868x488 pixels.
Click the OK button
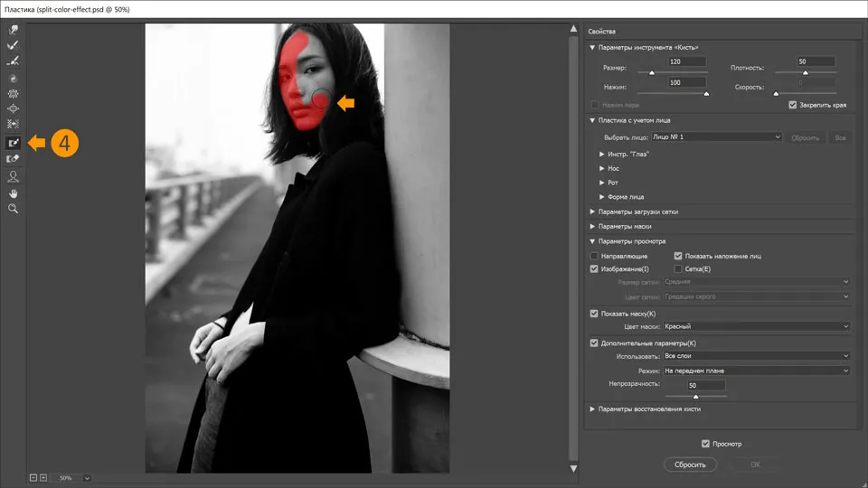click(755, 465)
